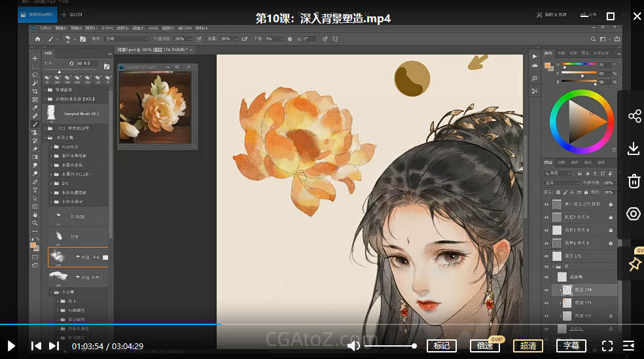Enter fullscreen mode
The image size is (644, 359).
pos(607,346)
